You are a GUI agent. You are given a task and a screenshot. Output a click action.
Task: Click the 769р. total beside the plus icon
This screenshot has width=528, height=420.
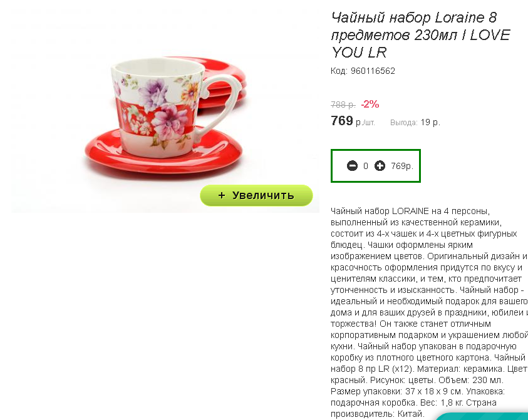(402, 166)
